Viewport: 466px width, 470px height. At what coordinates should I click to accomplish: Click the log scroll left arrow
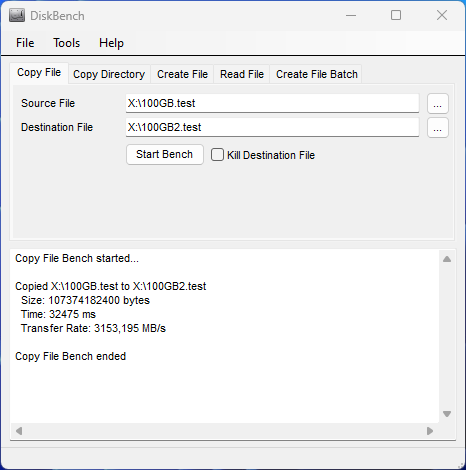(x=19, y=431)
